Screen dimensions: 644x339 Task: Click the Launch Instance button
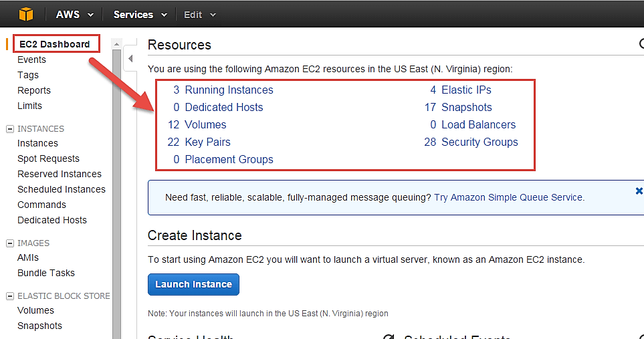coord(193,284)
